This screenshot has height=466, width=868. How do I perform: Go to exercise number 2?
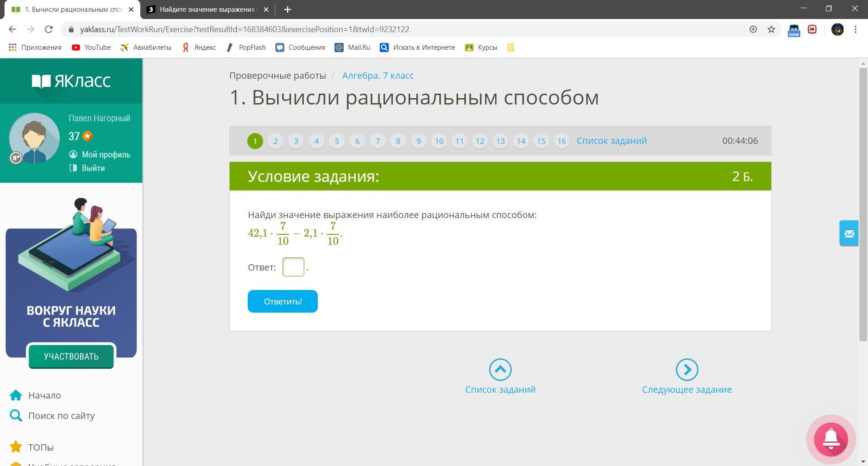275,141
